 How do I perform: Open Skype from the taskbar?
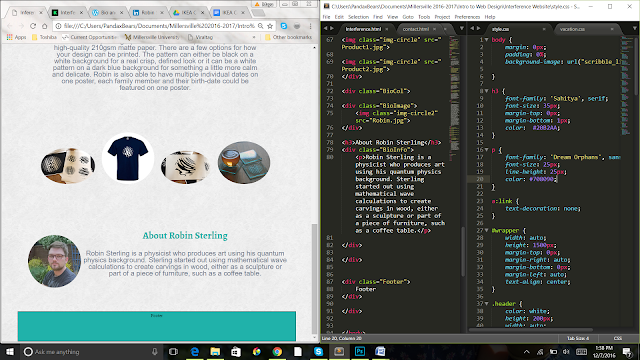(318, 351)
